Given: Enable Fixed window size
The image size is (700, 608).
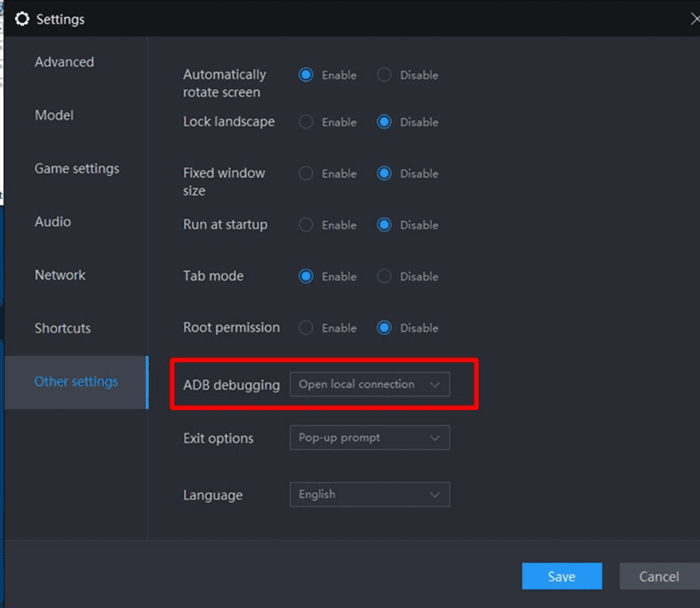Looking at the screenshot, I should pyautogui.click(x=306, y=173).
